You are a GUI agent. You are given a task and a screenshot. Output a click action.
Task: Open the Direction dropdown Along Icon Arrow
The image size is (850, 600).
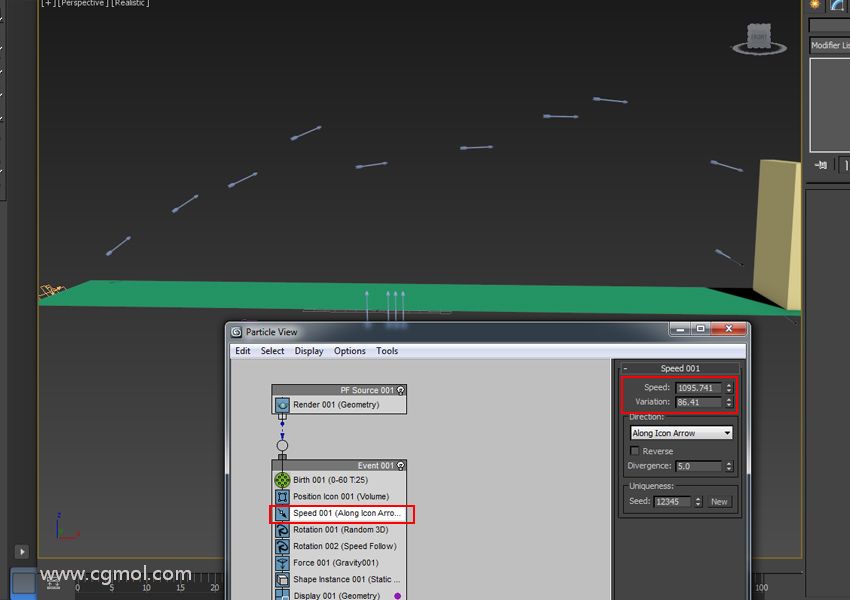click(x=681, y=433)
